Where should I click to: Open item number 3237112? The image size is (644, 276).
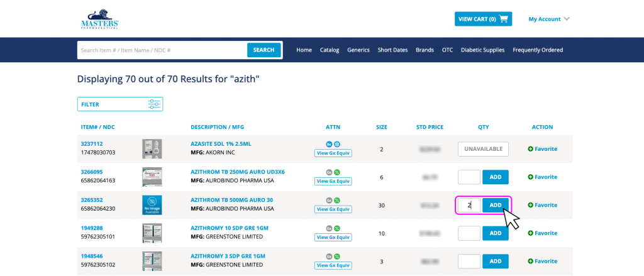[x=92, y=144]
